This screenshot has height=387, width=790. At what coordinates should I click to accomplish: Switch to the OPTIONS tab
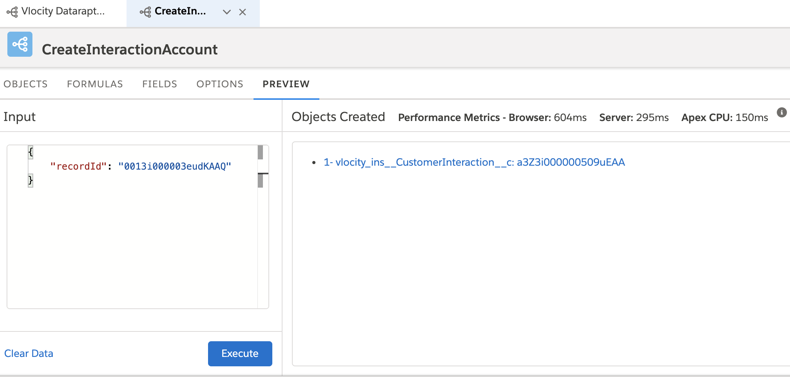click(x=220, y=84)
